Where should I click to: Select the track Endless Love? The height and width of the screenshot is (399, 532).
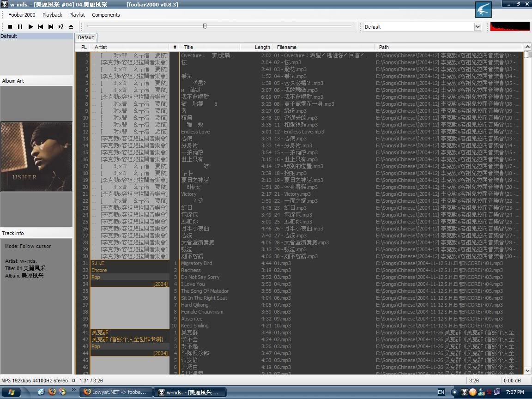pos(195,132)
